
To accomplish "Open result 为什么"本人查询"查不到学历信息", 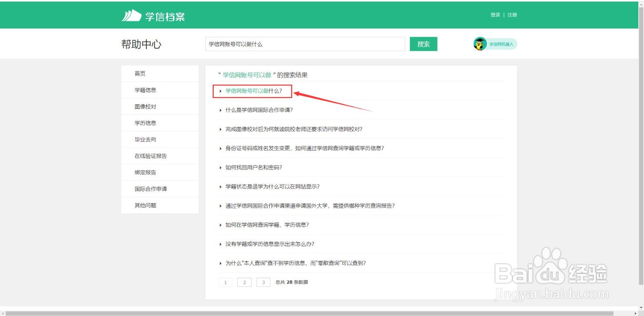I will coord(295,263).
